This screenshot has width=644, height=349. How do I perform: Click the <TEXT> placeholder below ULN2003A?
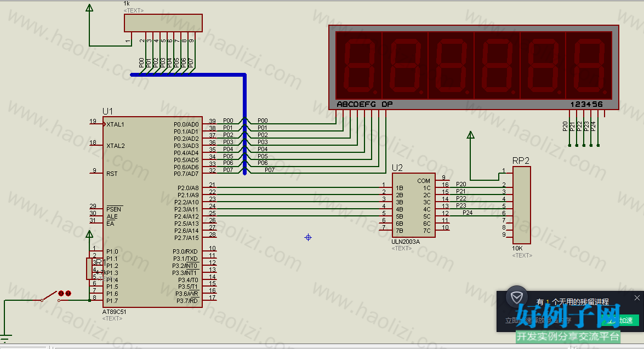(x=401, y=248)
